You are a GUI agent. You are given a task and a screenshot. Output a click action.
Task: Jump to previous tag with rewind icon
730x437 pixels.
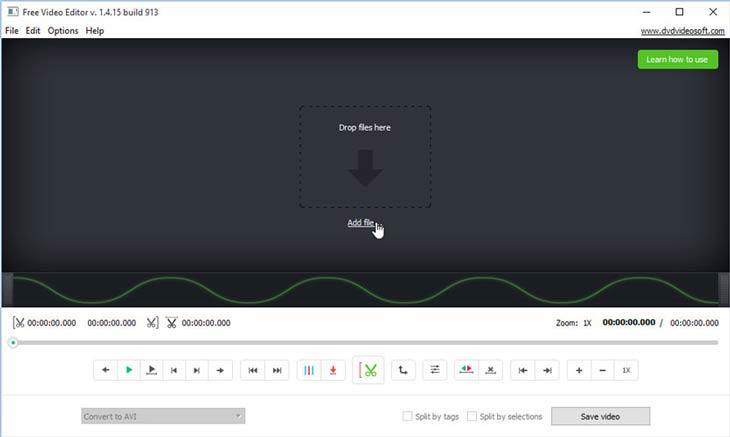[x=253, y=370]
